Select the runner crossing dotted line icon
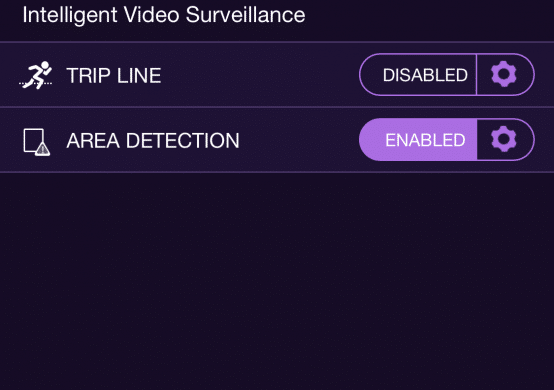The height and width of the screenshot is (390, 554). point(36,75)
